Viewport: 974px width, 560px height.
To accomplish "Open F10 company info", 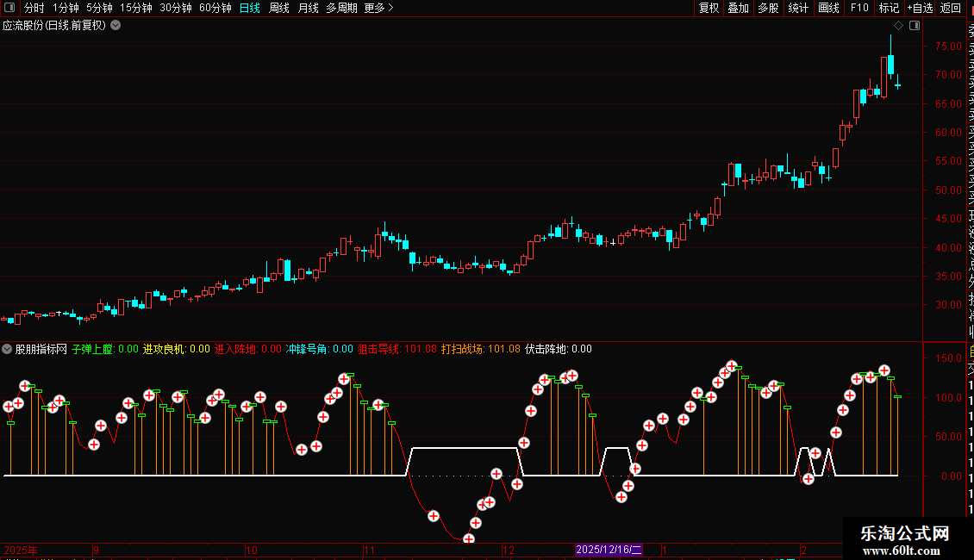I will click(x=859, y=8).
